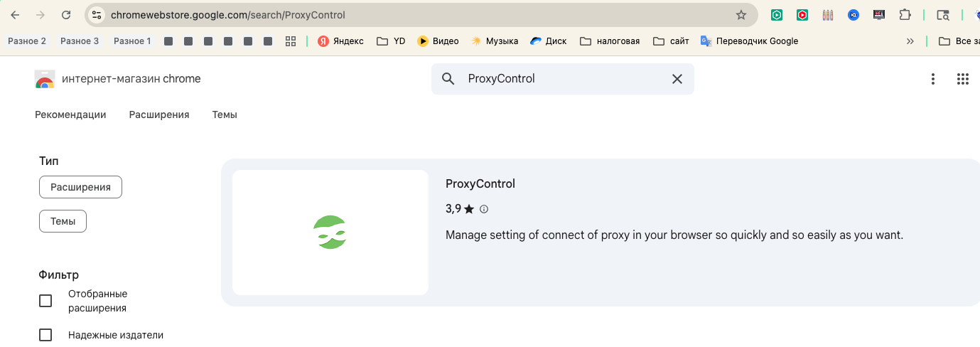Open the bullets-shaped extension icon

[827, 15]
